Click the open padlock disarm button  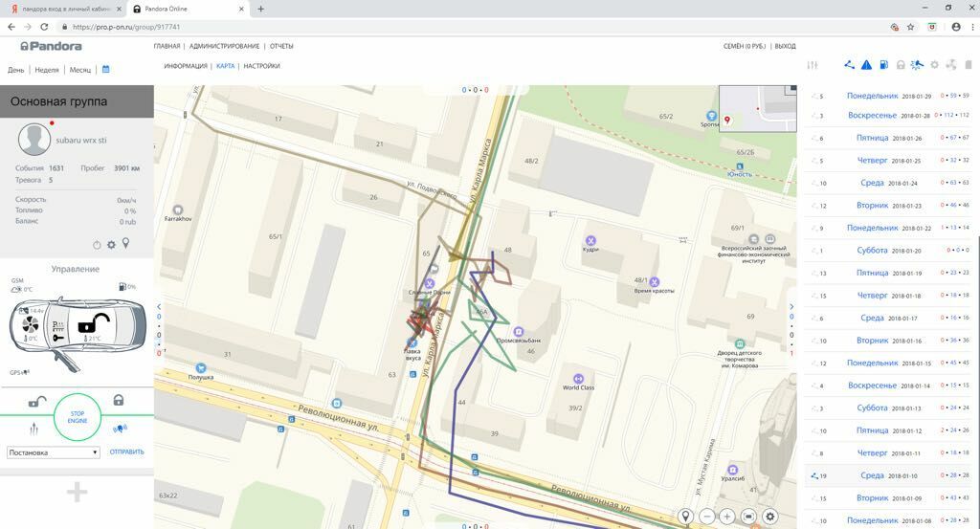pyautogui.click(x=34, y=402)
